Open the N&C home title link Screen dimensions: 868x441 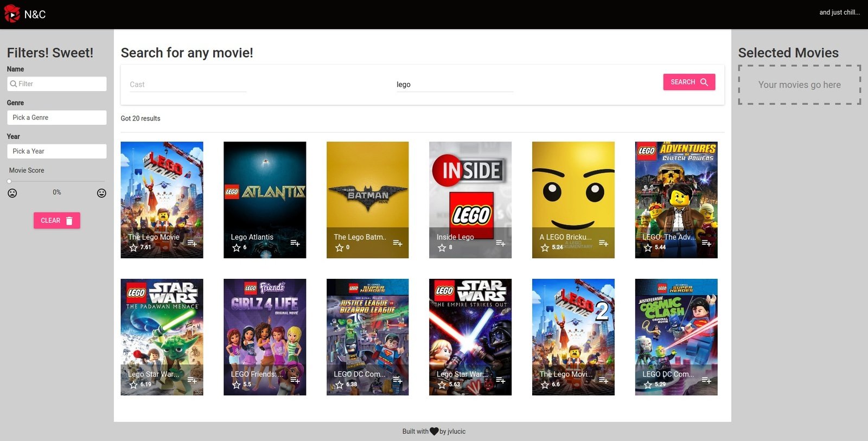35,15
